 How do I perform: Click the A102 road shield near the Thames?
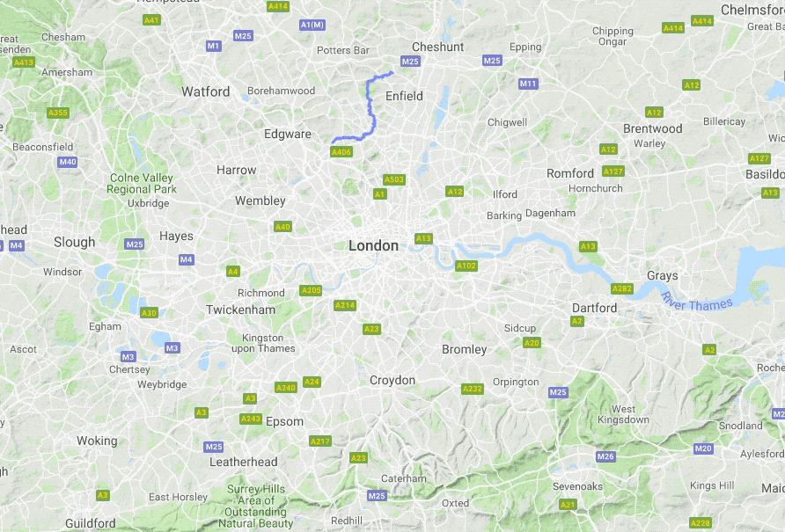coord(466,266)
